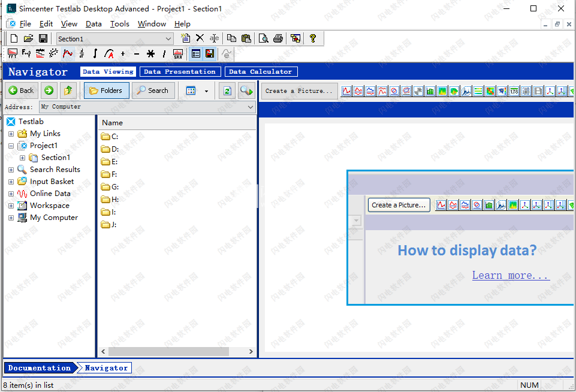This screenshot has width=576, height=392.
Task: Select the SRA function icon
Action: point(178,54)
